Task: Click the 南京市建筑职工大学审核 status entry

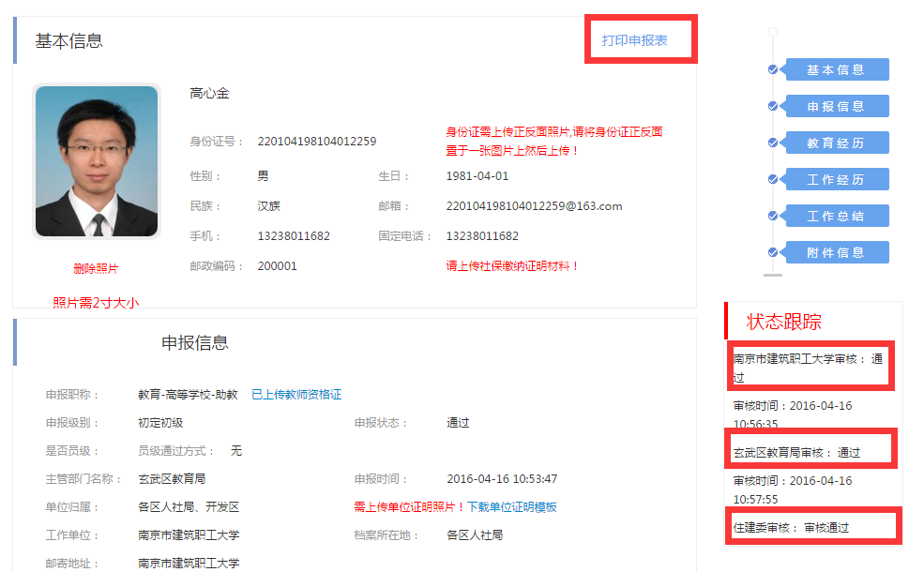Action: coord(808,367)
